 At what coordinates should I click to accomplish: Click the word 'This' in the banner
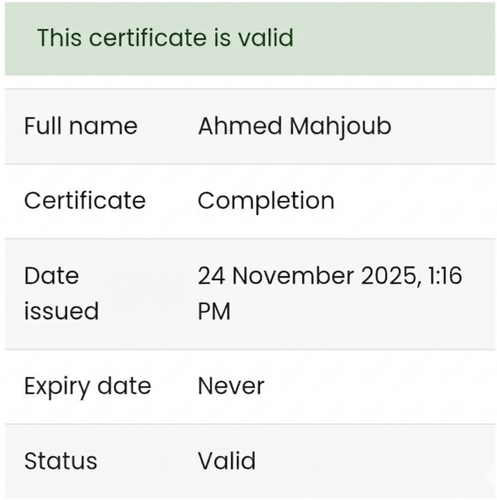[59, 37]
